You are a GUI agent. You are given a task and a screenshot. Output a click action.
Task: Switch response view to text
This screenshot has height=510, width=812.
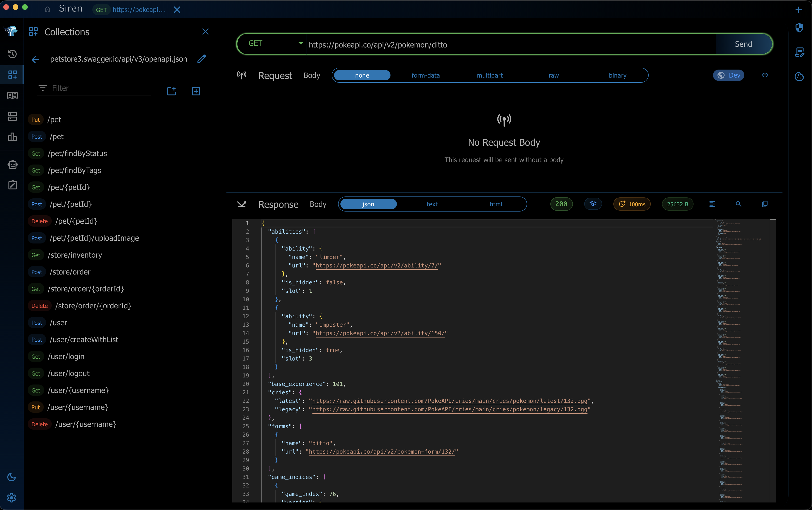(x=432, y=204)
